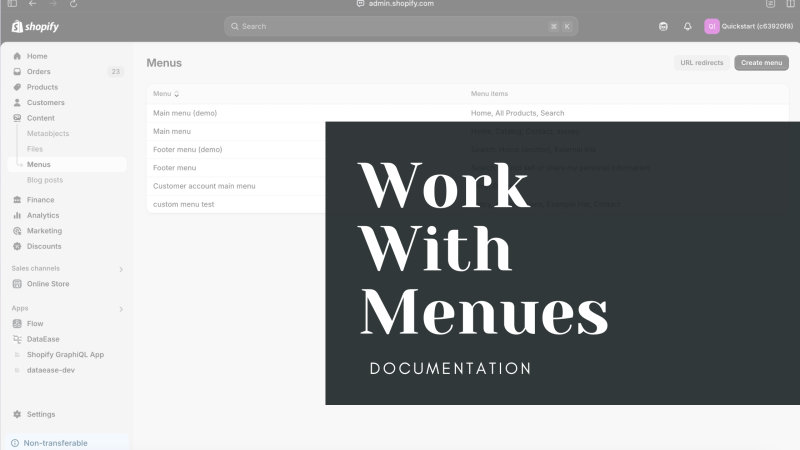Click the browser forward arrow

[53, 4]
